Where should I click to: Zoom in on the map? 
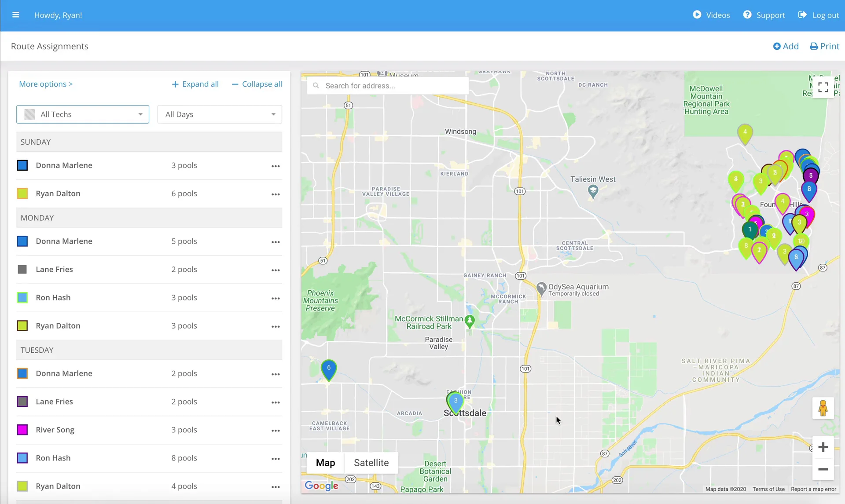click(x=823, y=447)
